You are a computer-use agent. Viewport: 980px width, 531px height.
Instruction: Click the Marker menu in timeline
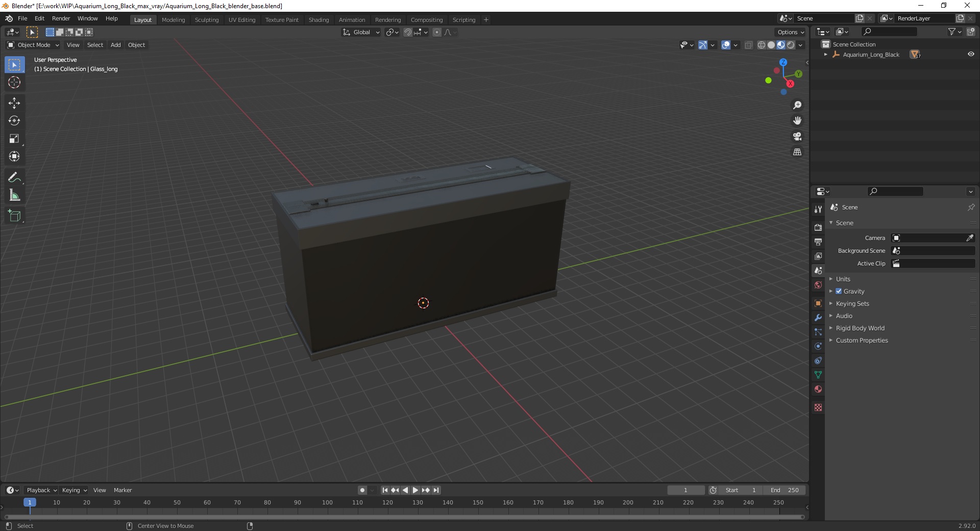pos(122,490)
